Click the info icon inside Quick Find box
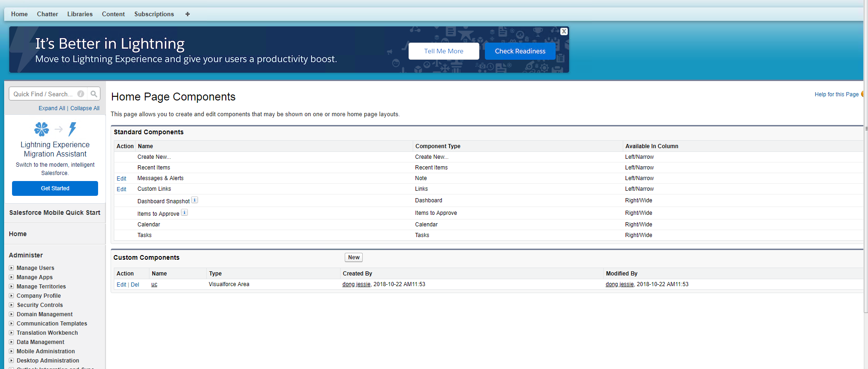The height and width of the screenshot is (369, 868). (x=81, y=94)
